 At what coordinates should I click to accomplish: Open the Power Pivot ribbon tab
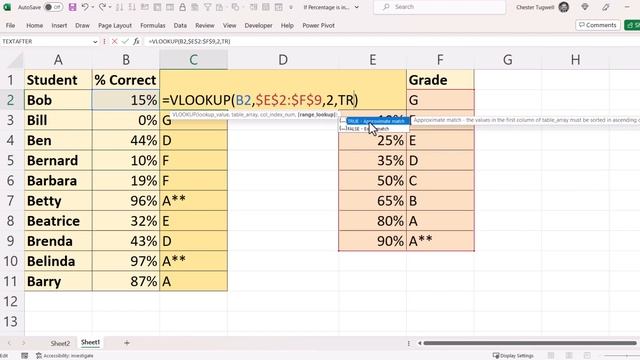tap(318, 25)
